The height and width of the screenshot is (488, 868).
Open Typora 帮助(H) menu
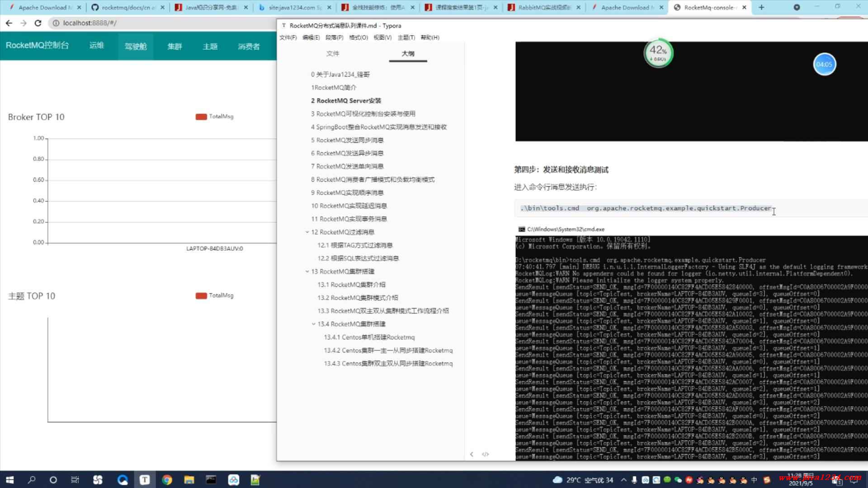tap(430, 38)
